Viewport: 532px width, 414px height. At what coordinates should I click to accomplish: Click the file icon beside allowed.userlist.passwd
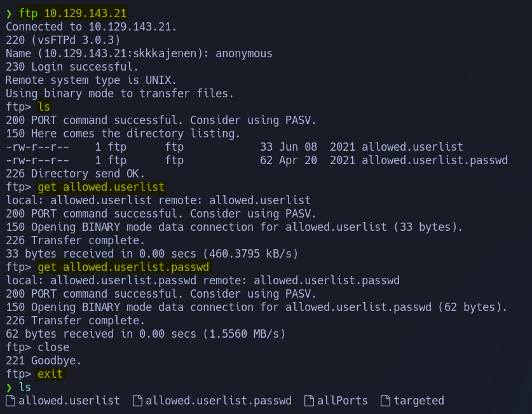coord(137,401)
